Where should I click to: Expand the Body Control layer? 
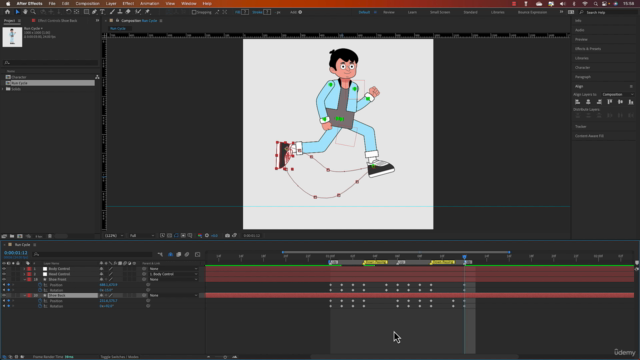tap(24, 269)
